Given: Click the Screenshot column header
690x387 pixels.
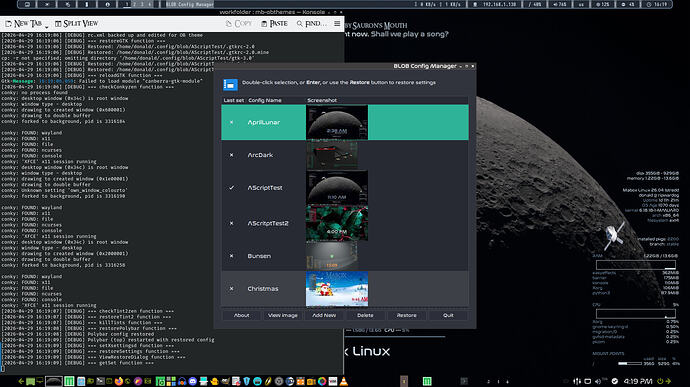Looking at the screenshot, I should [x=322, y=100].
